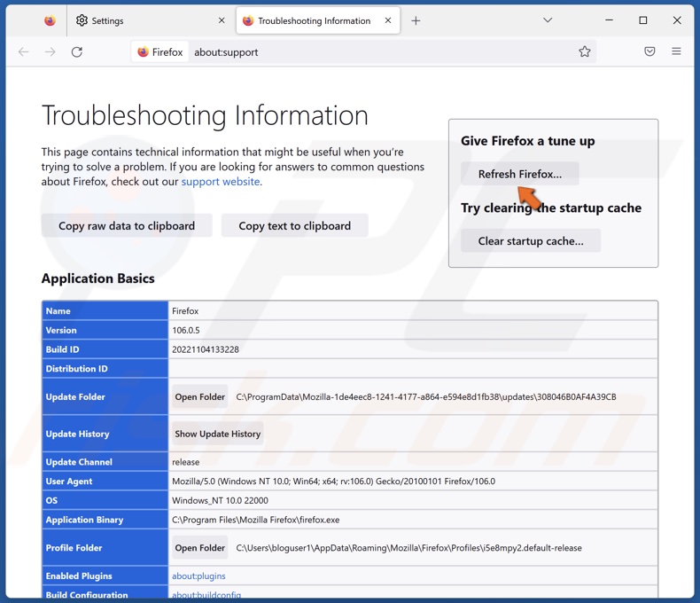Click the back navigation arrow
The width and height of the screenshot is (700, 603).
pos(24,51)
